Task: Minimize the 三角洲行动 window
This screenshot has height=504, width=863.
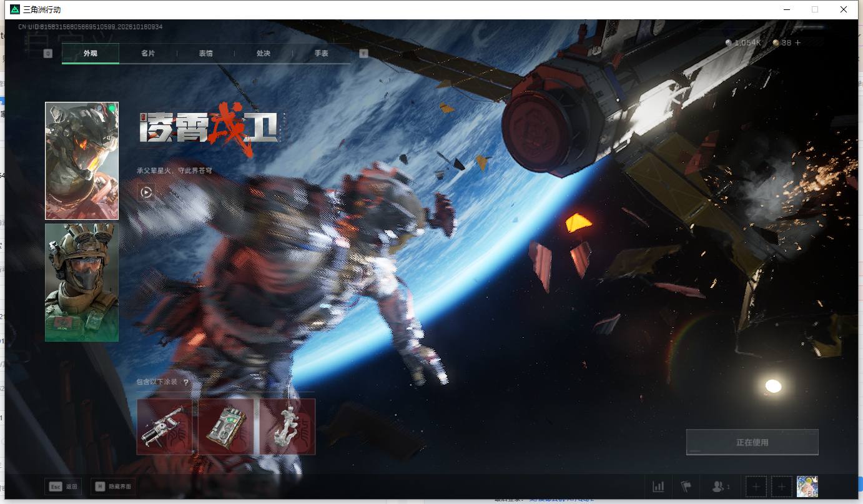Action: 786,9
